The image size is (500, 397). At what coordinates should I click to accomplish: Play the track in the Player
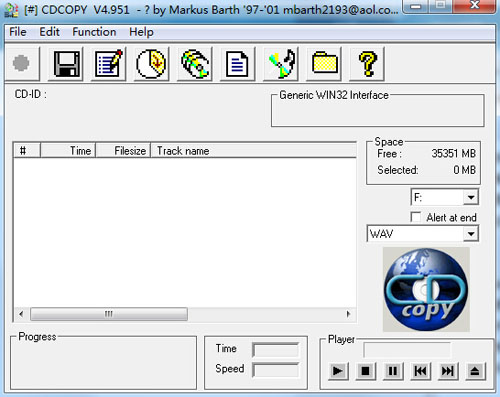coord(338,371)
